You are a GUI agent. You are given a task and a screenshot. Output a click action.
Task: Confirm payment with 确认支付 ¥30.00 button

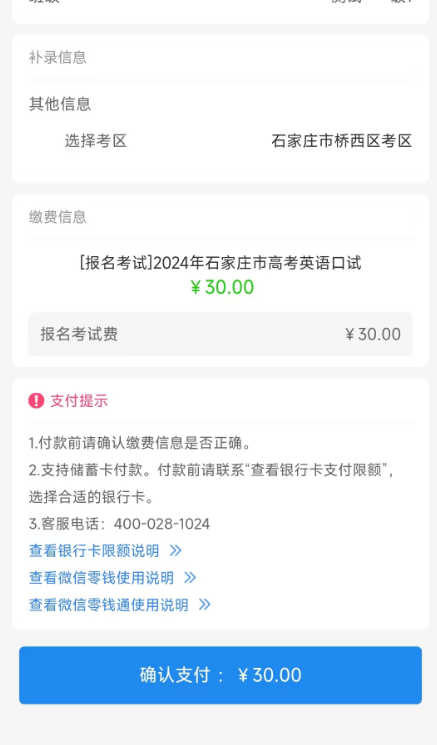(220, 675)
